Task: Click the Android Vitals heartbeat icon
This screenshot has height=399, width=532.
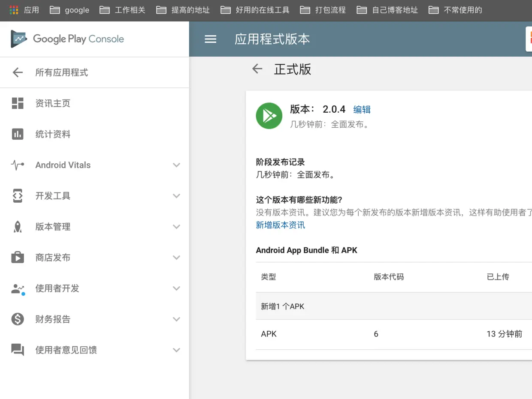Action: [18, 165]
